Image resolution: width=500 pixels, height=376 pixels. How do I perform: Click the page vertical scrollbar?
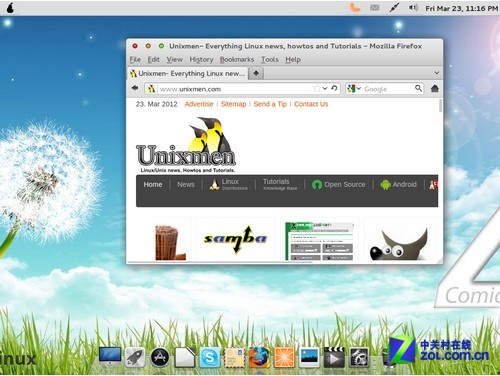point(440,105)
